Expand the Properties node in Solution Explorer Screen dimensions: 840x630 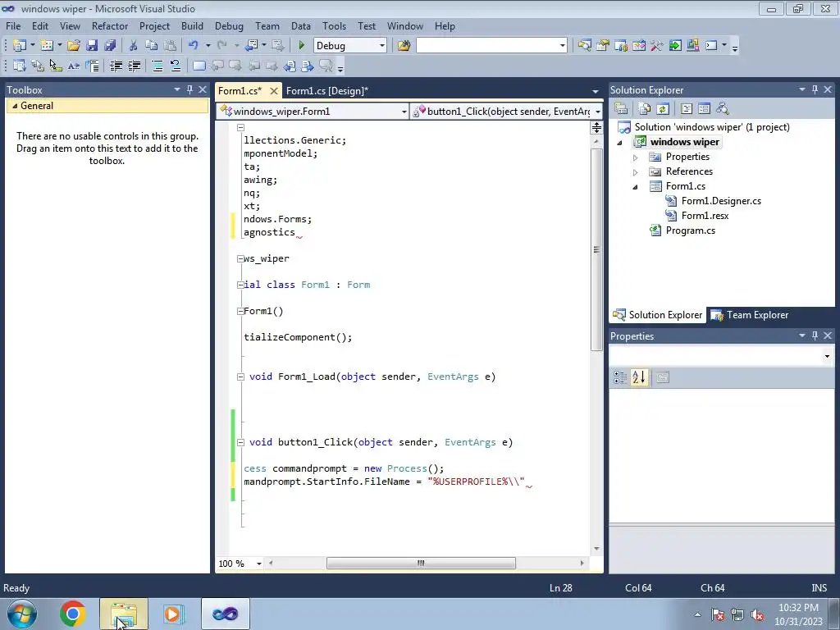636,157
